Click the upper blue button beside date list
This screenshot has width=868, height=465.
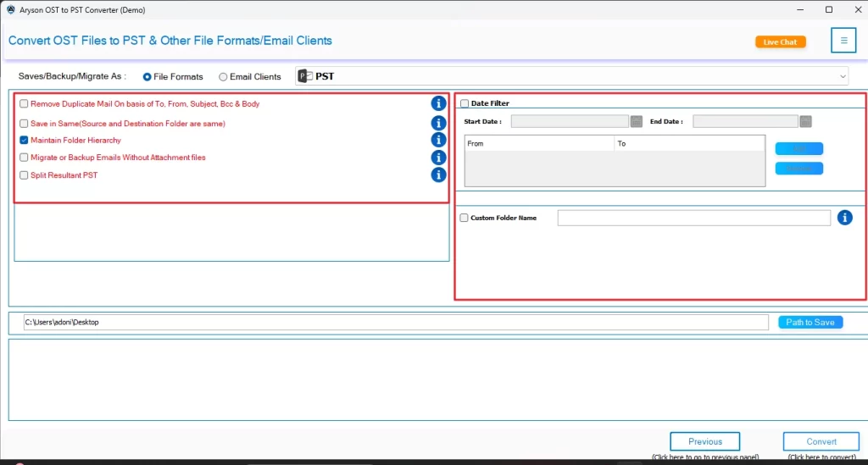(798, 149)
